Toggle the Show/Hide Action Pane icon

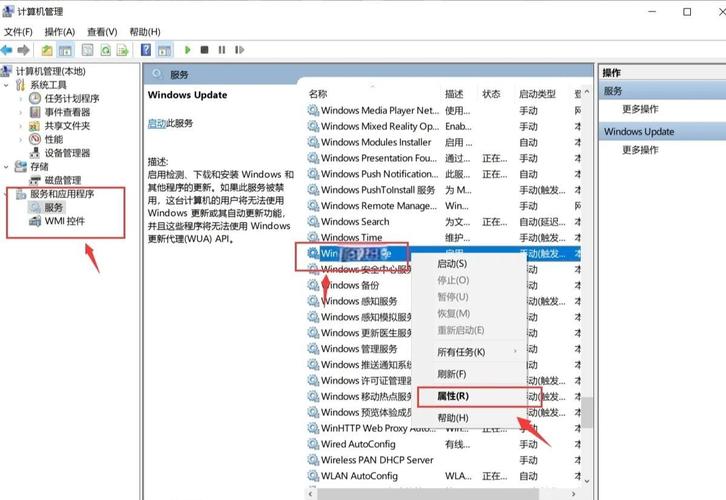coord(165,49)
